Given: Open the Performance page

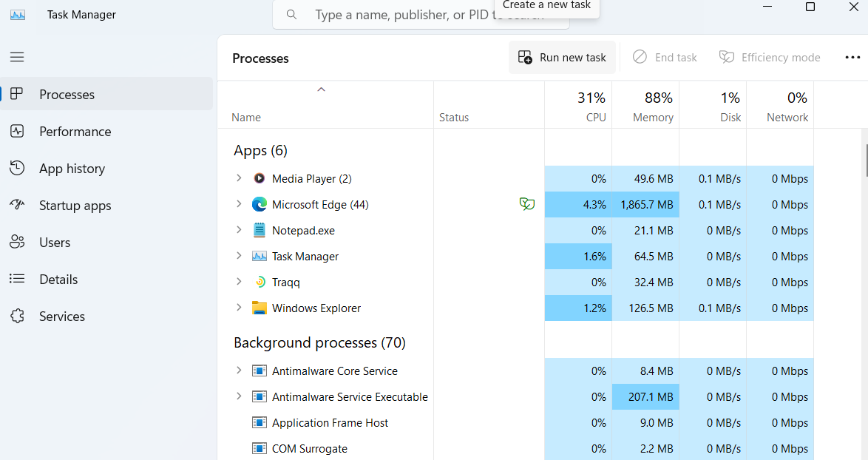Looking at the screenshot, I should [106, 131].
